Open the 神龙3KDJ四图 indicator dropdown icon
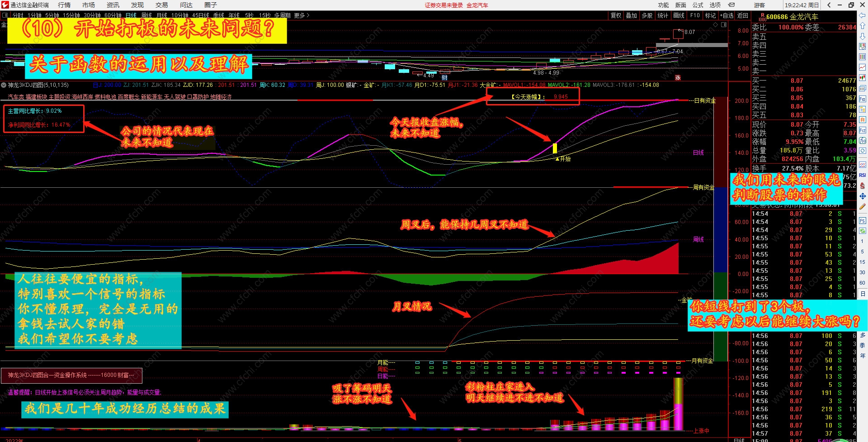The height and width of the screenshot is (442, 868). point(4,85)
